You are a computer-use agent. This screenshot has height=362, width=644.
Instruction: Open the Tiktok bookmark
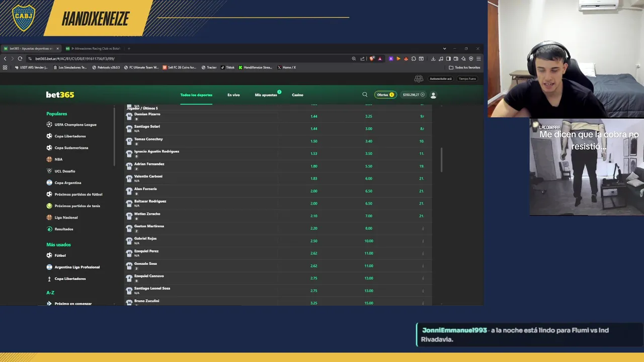coord(227,67)
